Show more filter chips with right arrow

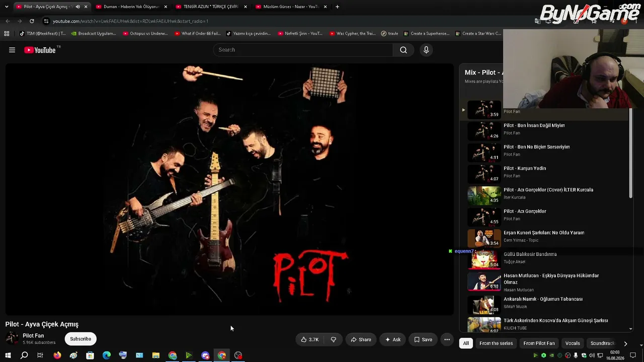[x=625, y=343]
